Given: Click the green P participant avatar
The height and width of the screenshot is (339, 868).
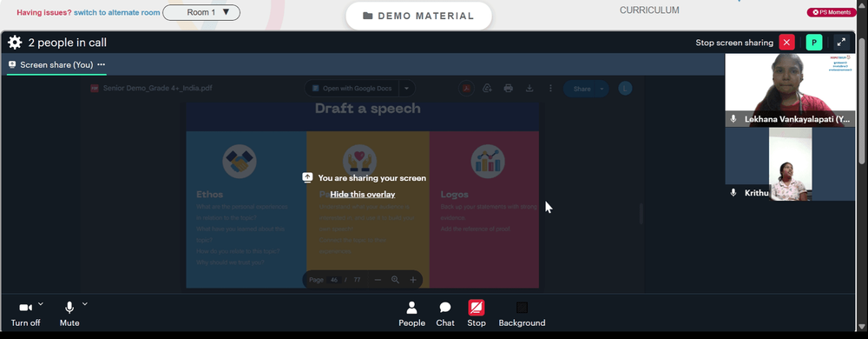Looking at the screenshot, I should (x=814, y=43).
